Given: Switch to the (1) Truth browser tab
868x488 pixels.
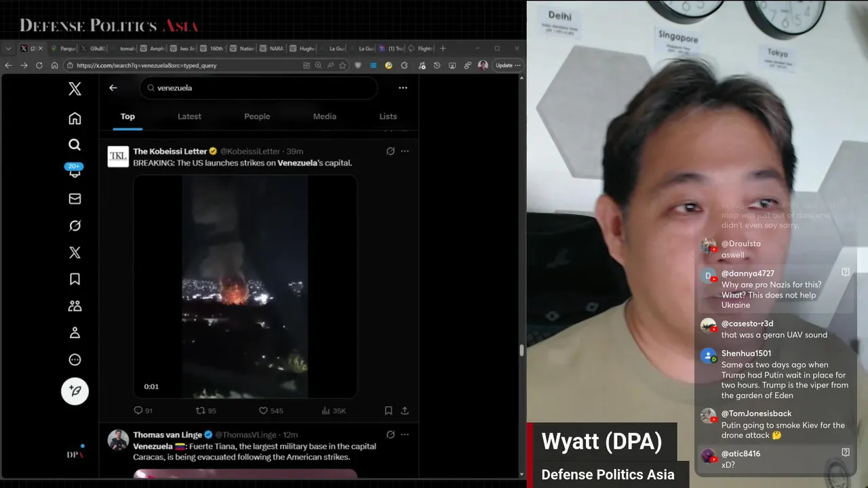Looking at the screenshot, I should [391, 48].
